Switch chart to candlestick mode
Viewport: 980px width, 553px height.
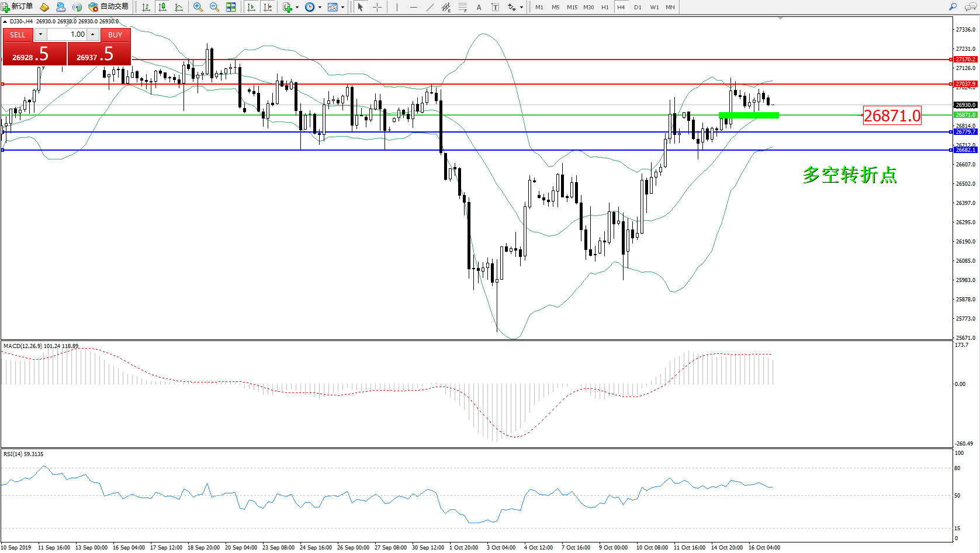[x=162, y=7]
